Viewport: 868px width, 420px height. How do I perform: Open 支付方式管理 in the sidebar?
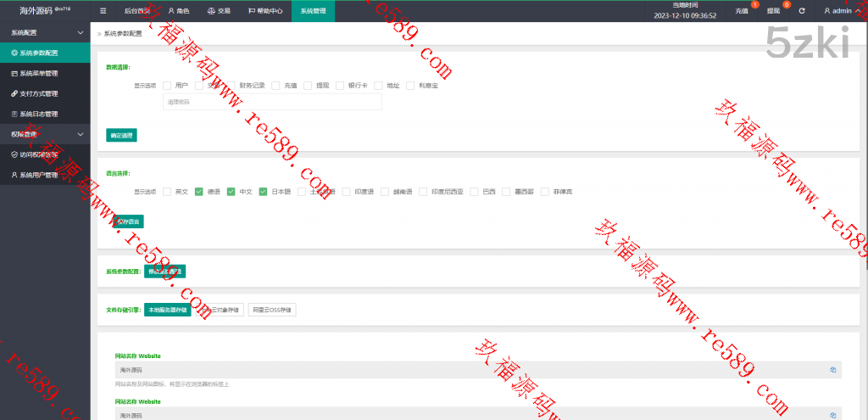pos(38,93)
